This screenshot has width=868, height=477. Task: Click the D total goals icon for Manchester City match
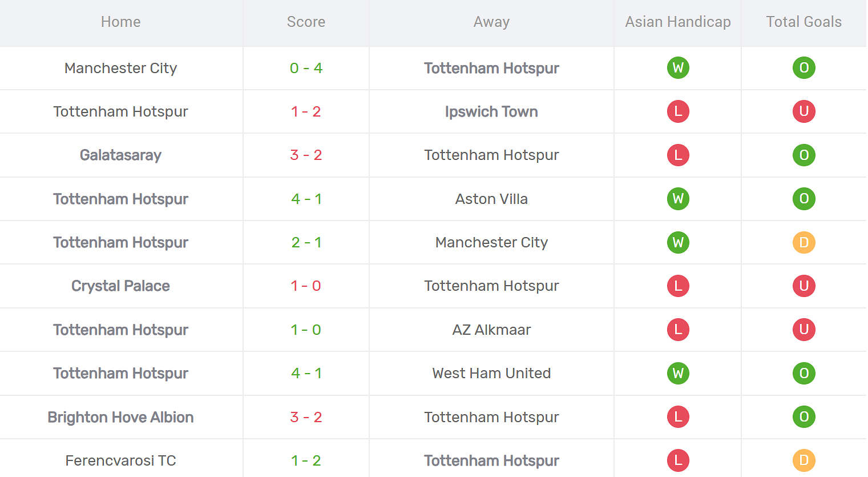click(804, 242)
